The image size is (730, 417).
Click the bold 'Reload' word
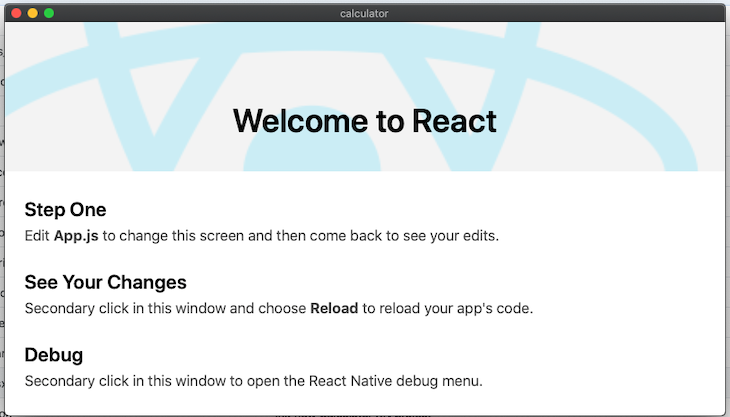pos(334,309)
